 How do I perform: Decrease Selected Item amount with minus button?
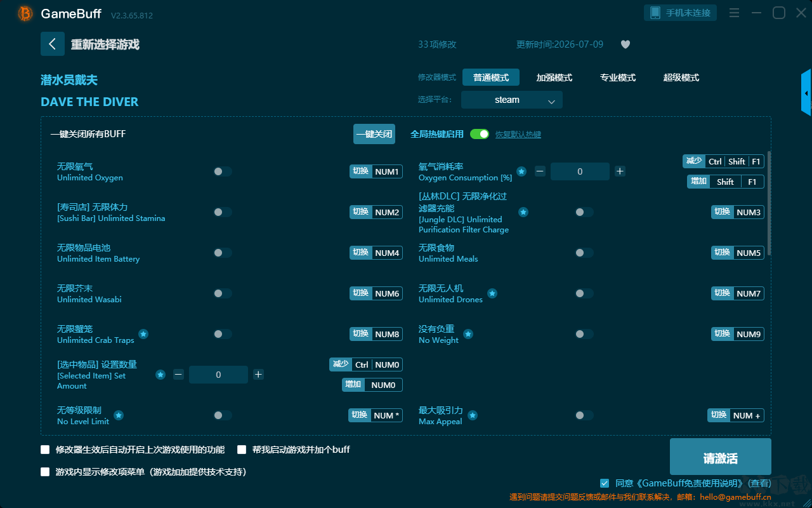[178, 375]
